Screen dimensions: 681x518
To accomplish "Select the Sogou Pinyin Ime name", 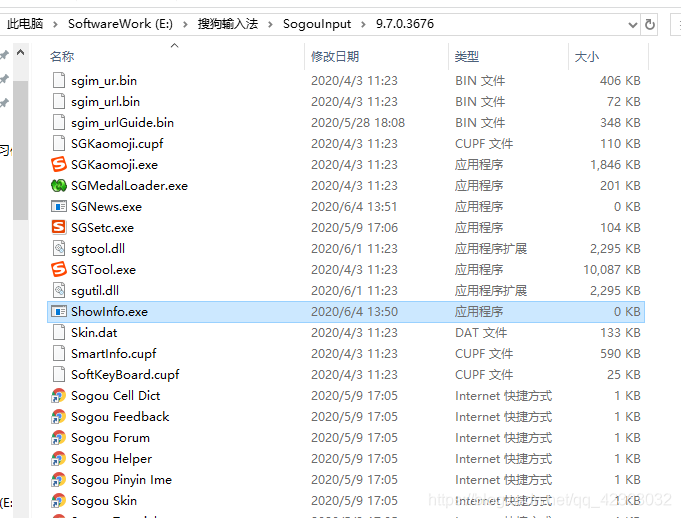I will click(122, 479).
